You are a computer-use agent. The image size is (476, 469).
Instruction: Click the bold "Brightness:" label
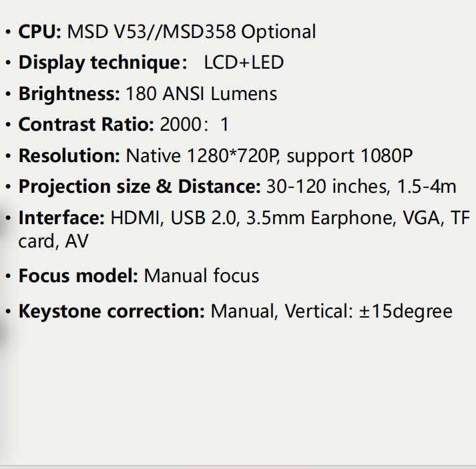pyautogui.click(x=69, y=94)
